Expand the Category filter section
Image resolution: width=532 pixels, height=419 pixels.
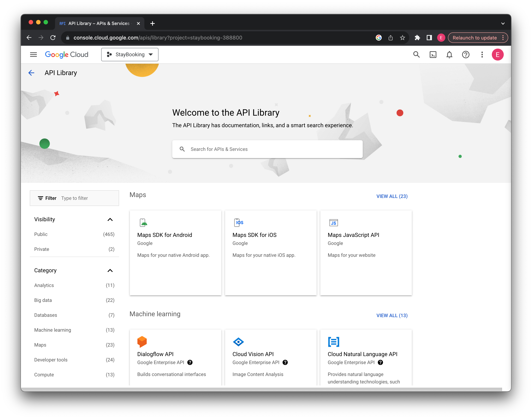coord(111,270)
